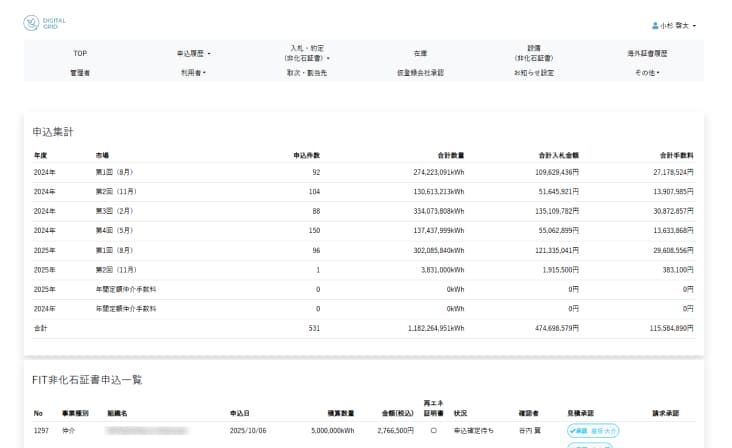Screen dimensions: 732x448
Task: Go to the TOP menu item
Action: coord(80,52)
